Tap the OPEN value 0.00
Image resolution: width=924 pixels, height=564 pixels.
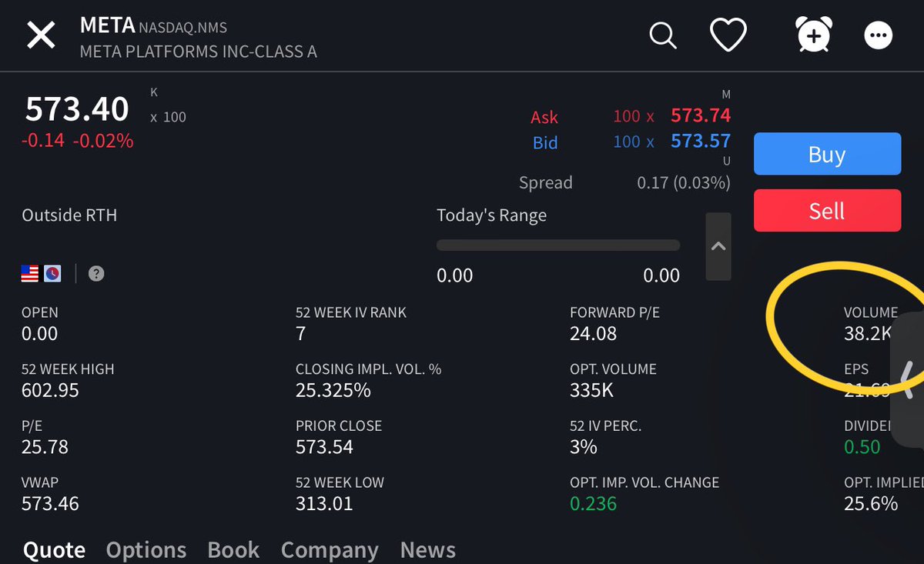40,333
